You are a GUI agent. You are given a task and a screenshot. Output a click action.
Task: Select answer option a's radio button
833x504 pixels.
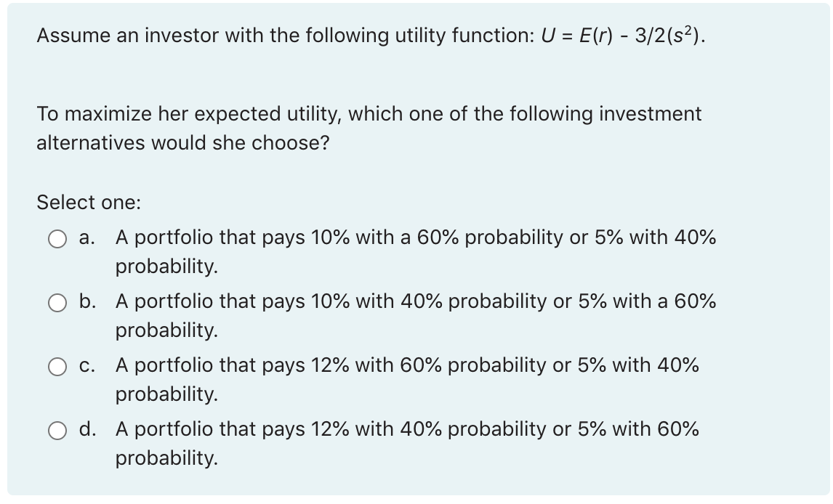[58, 237]
